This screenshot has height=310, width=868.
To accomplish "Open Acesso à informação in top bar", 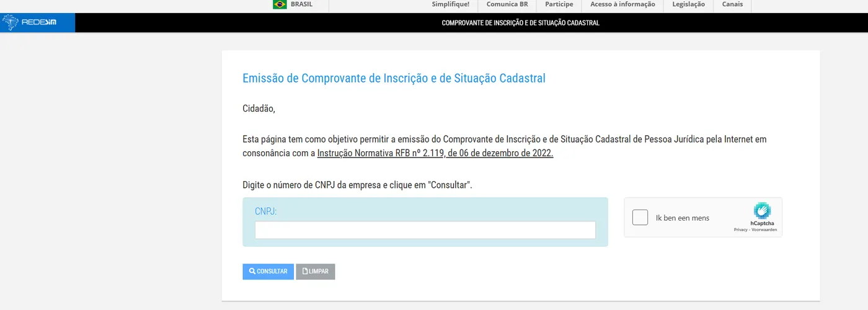I will [x=622, y=4].
